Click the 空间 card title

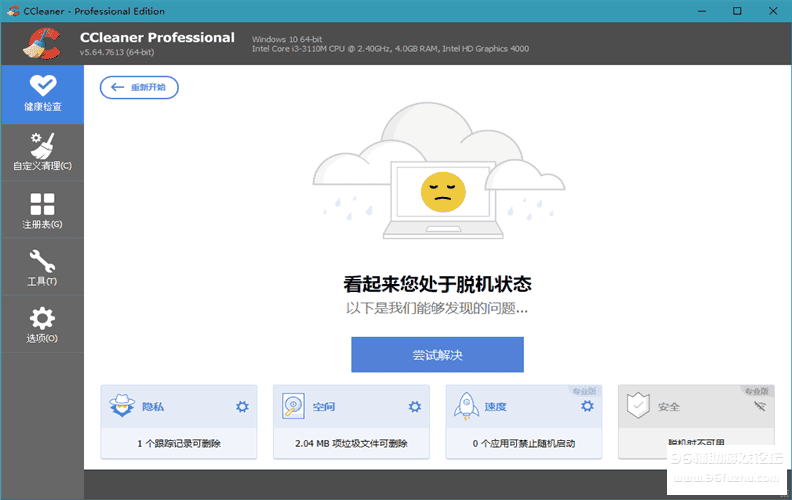tap(324, 407)
